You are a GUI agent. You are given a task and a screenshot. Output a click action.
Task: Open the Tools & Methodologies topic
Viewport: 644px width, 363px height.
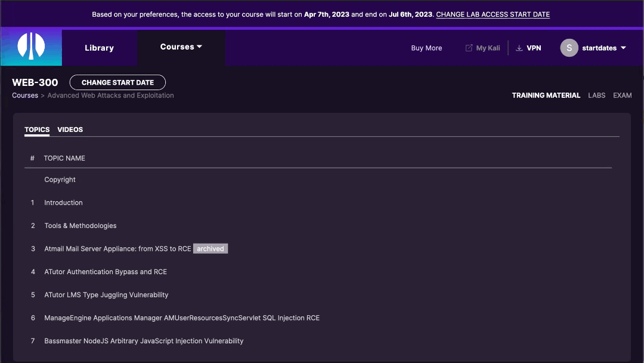click(x=80, y=226)
